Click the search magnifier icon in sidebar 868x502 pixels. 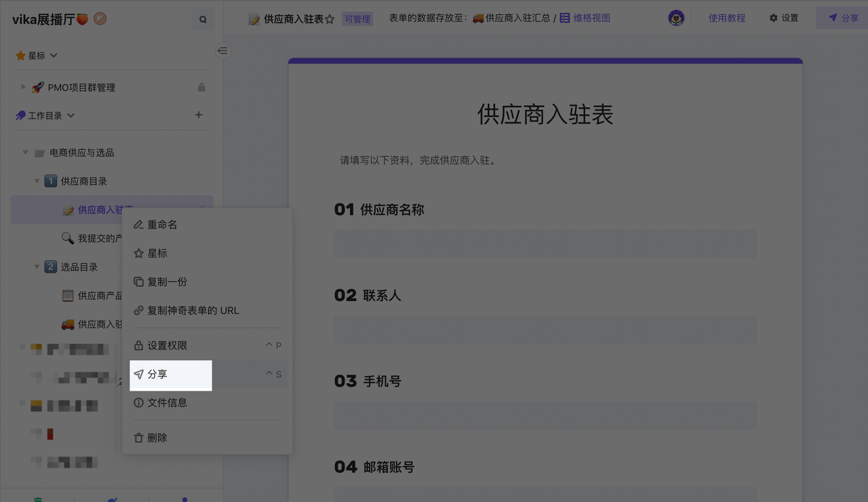click(203, 20)
